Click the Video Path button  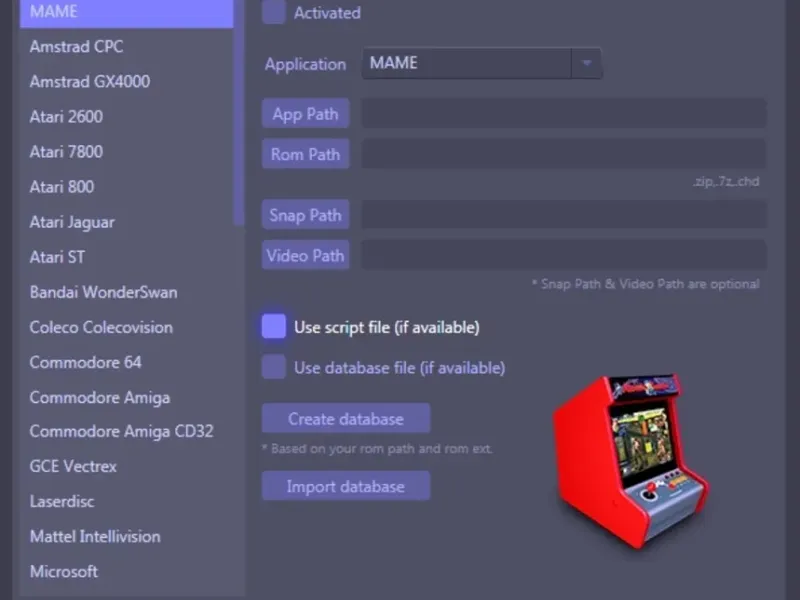coord(306,255)
